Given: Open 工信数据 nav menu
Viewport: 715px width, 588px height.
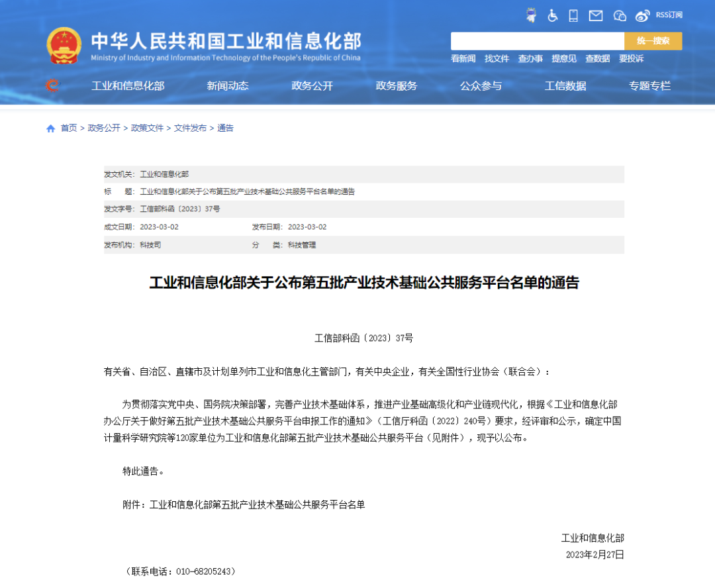Looking at the screenshot, I should point(565,86).
